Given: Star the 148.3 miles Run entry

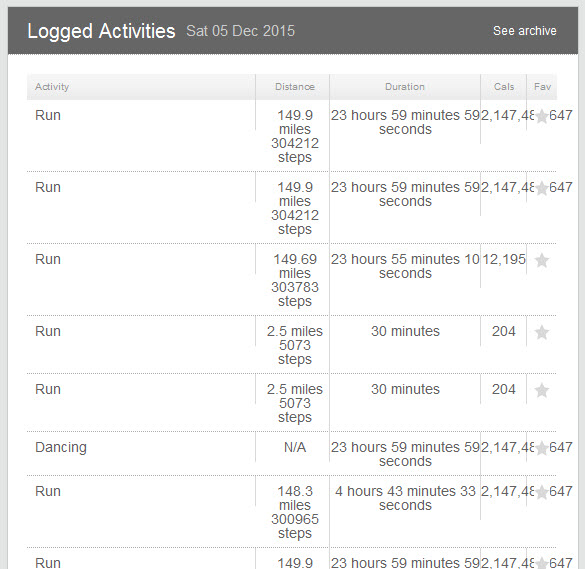Looking at the screenshot, I should (x=542, y=493).
